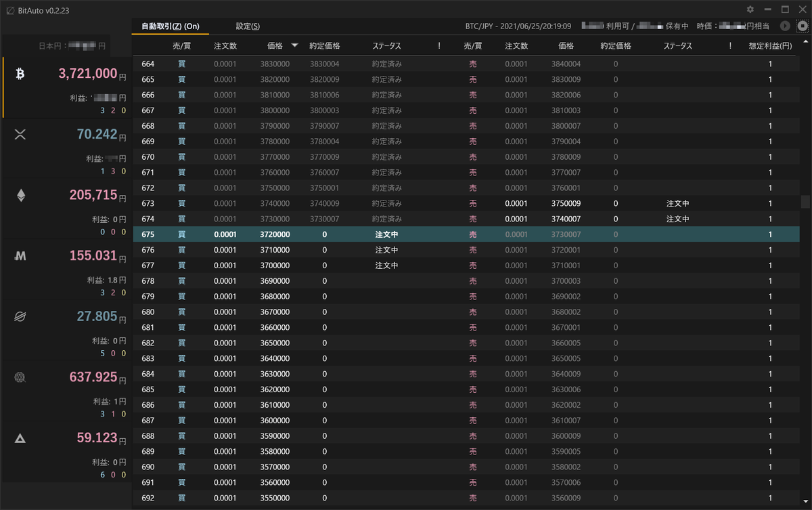Select the Stellar Lumens icon in the sidebar
812x510 pixels.
20,316
